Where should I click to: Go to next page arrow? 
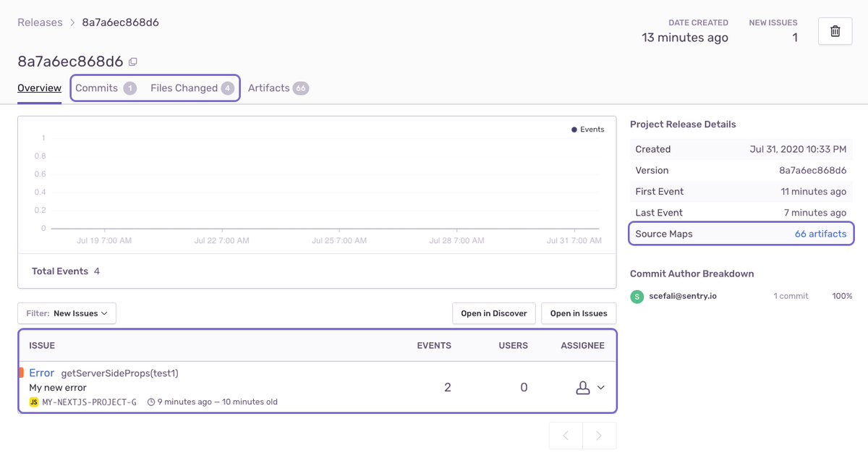click(600, 436)
